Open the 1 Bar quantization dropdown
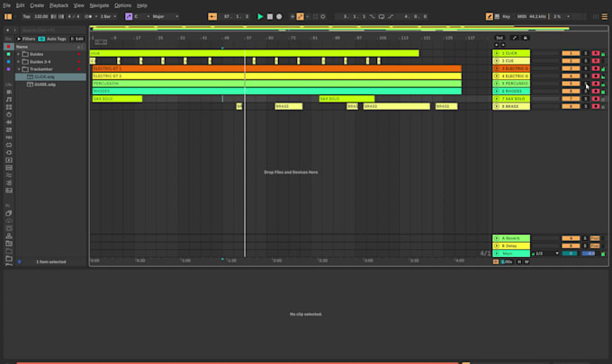 click(108, 16)
